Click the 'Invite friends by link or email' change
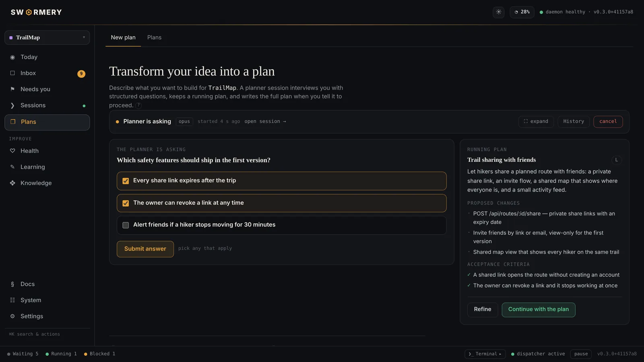Image resolution: width=644 pixels, height=362 pixels. pyautogui.click(x=538, y=237)
